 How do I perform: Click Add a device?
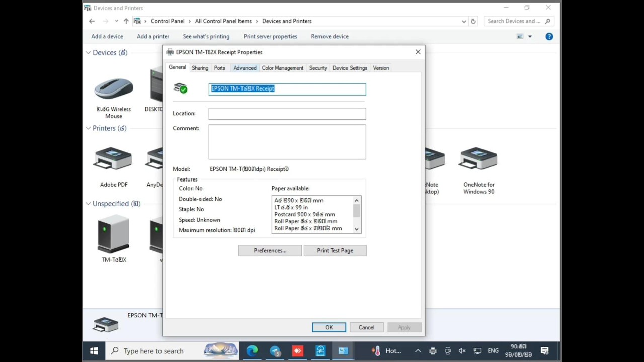tap(107, 36)
